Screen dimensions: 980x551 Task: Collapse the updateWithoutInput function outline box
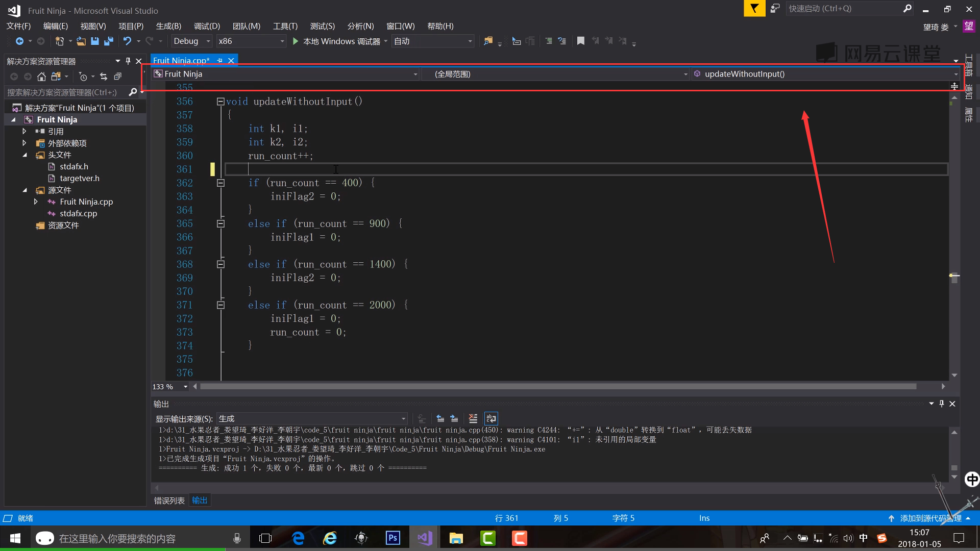click(220, 102)
